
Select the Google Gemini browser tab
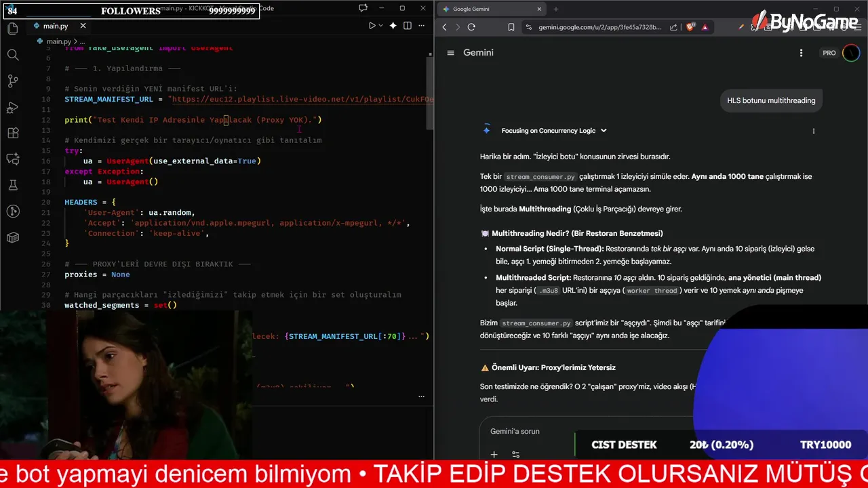tap(491, 9)
